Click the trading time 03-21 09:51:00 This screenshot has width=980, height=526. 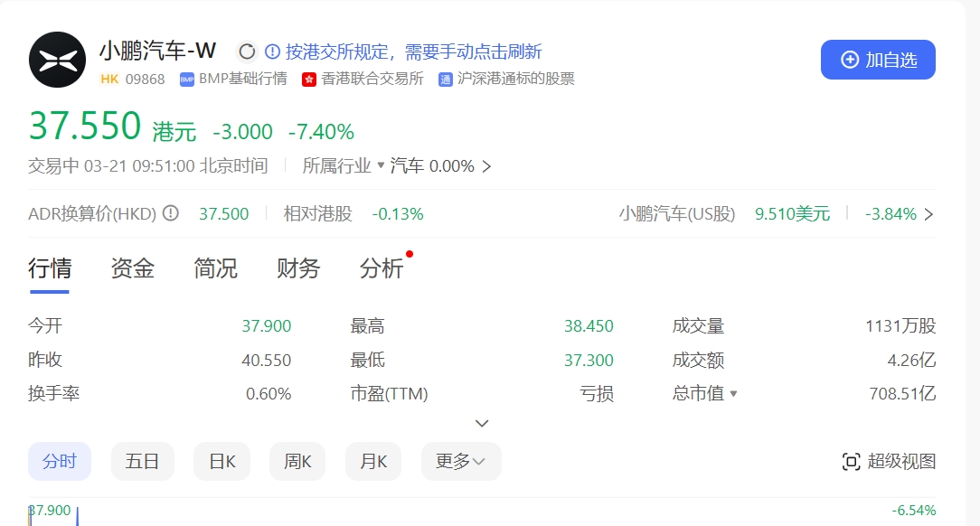(139, 166)
